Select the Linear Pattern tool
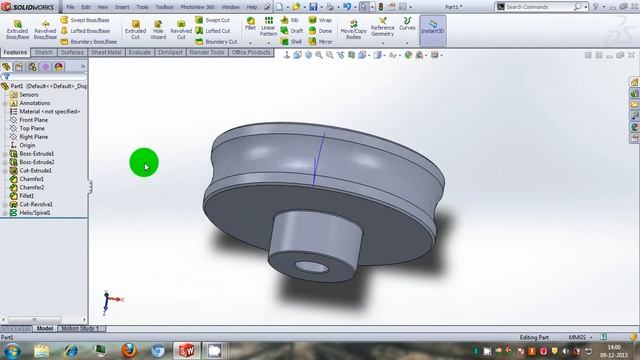The width and height of the screenshot is (640, 360). [x=268, y=27]
